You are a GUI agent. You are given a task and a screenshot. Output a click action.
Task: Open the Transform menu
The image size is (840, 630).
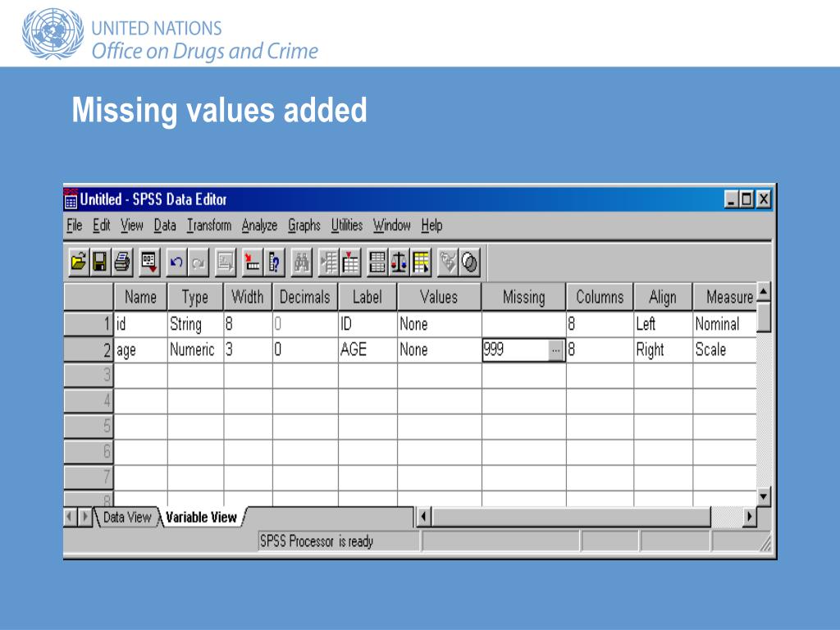pos(209,226)
